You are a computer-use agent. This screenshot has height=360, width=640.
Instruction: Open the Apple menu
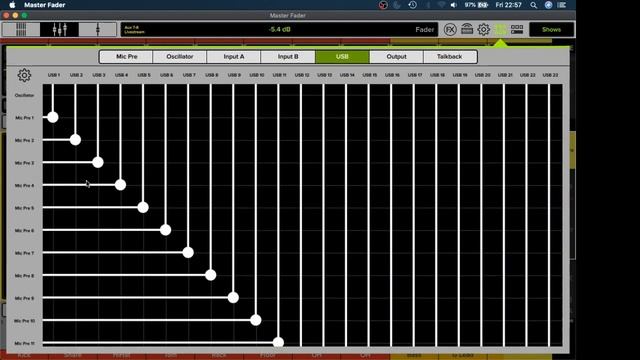click(12, 5)
